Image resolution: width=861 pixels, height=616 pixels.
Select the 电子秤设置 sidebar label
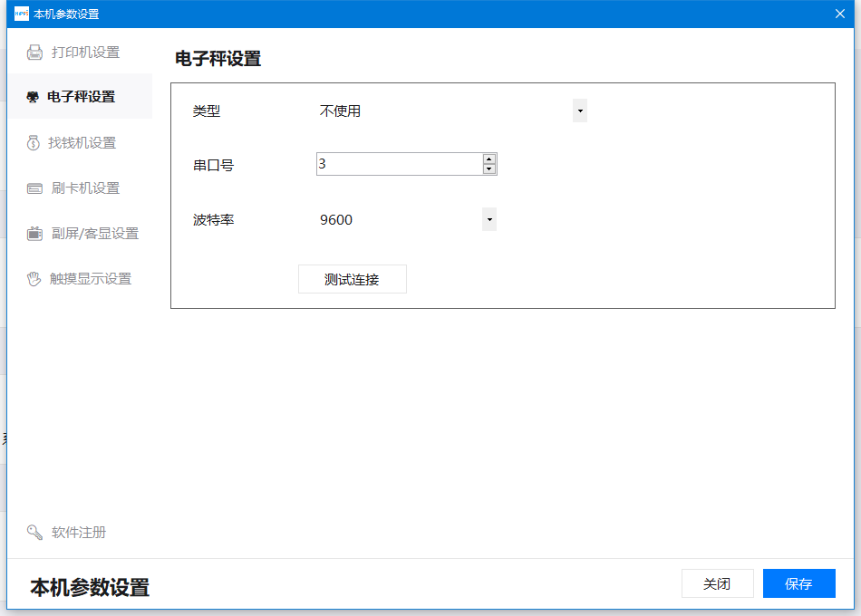point(82,97)
